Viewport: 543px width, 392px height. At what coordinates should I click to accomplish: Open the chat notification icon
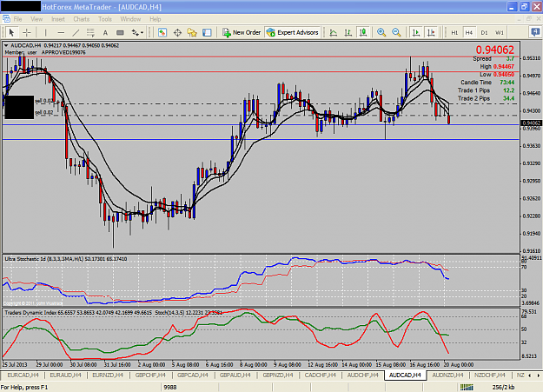[535, 32]
